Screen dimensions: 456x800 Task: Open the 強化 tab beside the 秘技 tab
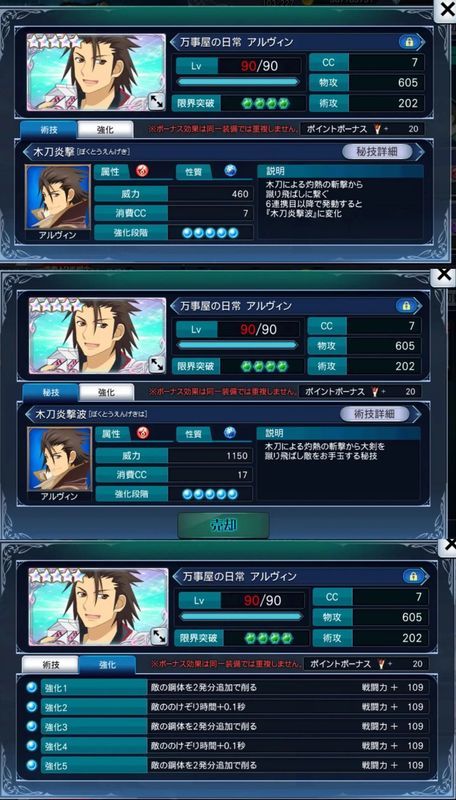(107, 392)
